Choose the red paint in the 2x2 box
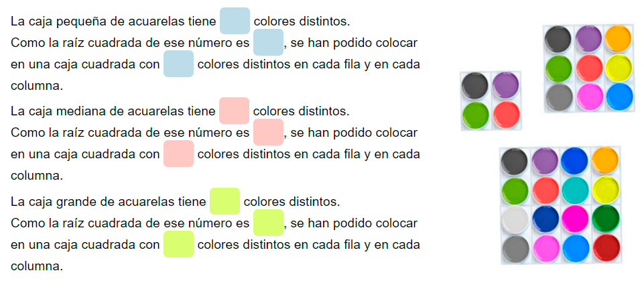 click(505, 113)
